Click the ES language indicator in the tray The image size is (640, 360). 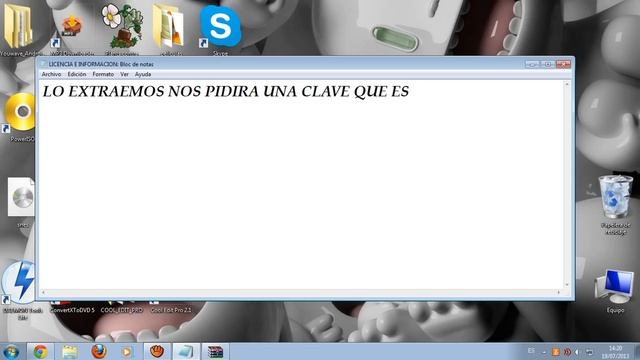tap(531, 351)
